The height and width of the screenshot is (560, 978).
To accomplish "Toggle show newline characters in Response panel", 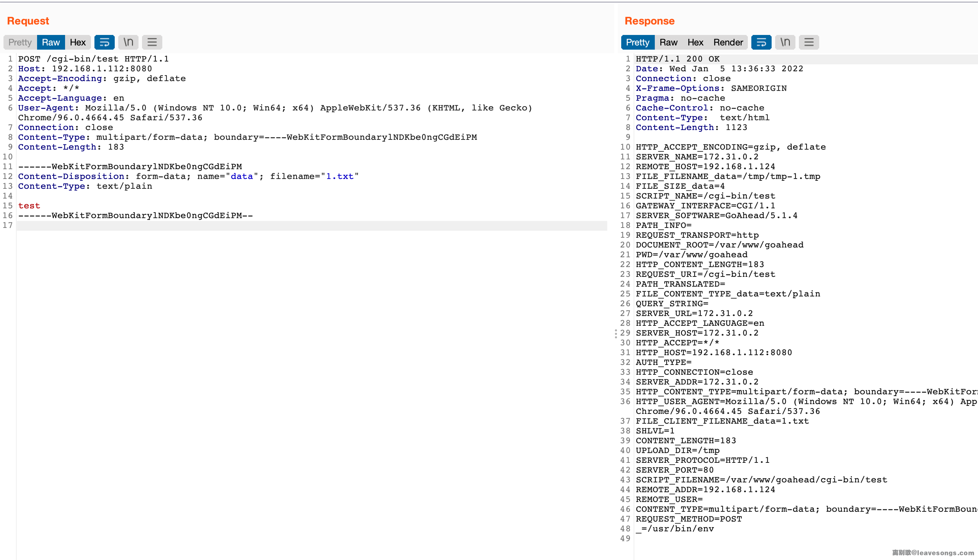I will [785, 42].
